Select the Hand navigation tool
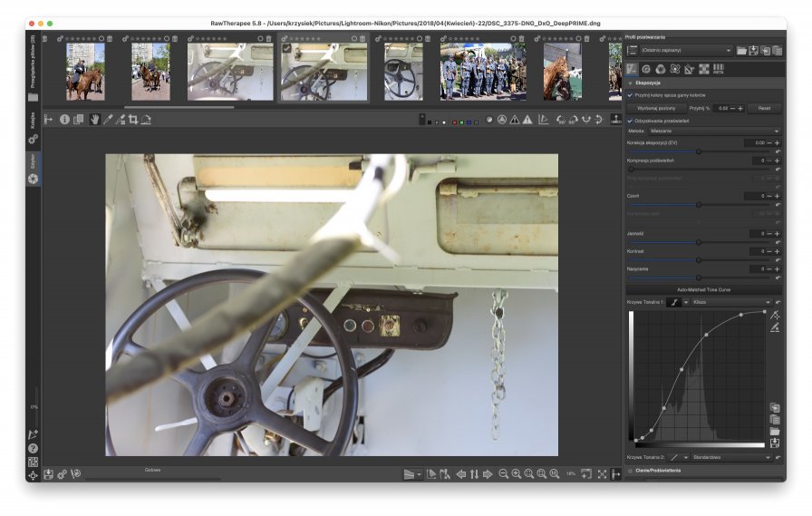812x516 pixels. click(x=93, y=120)
